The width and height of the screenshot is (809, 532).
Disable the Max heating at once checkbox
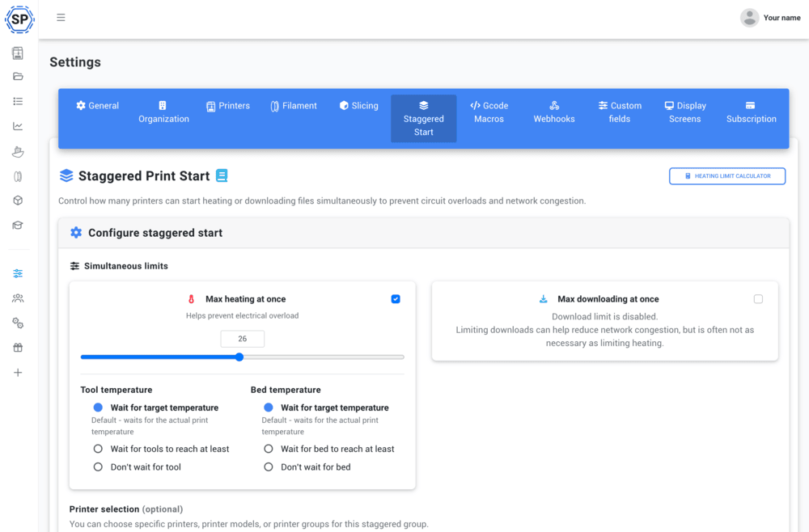pyautogui.click(x=396, y=299)
